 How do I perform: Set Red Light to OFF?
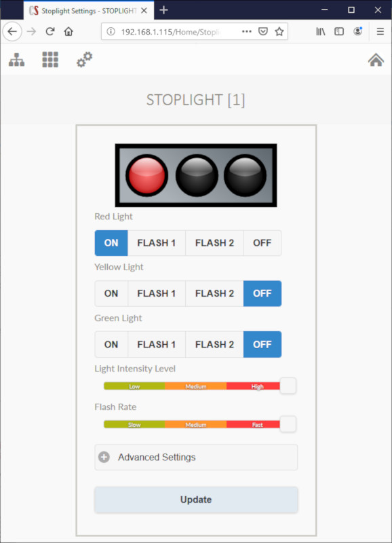click(x=262, y=243)
